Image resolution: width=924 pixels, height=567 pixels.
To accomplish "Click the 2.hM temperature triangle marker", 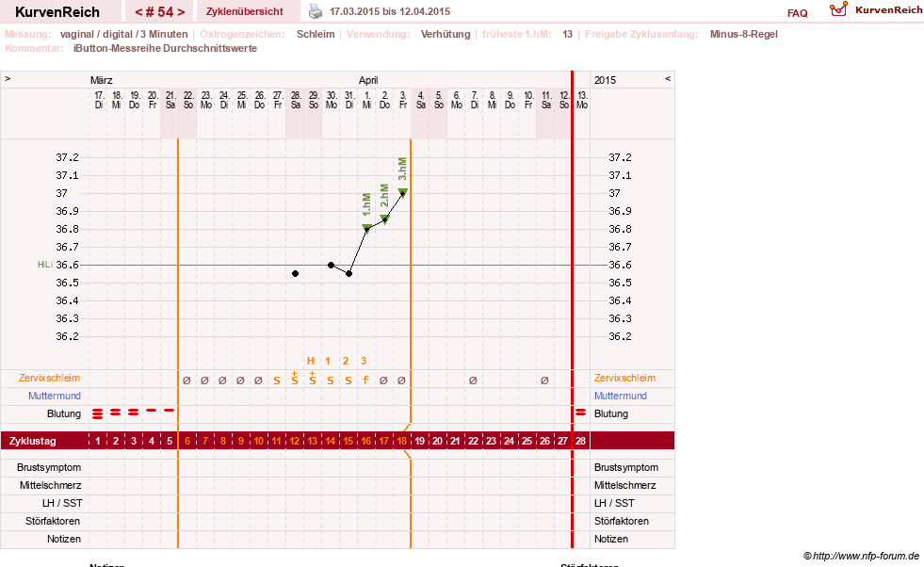I will (385, 219).
